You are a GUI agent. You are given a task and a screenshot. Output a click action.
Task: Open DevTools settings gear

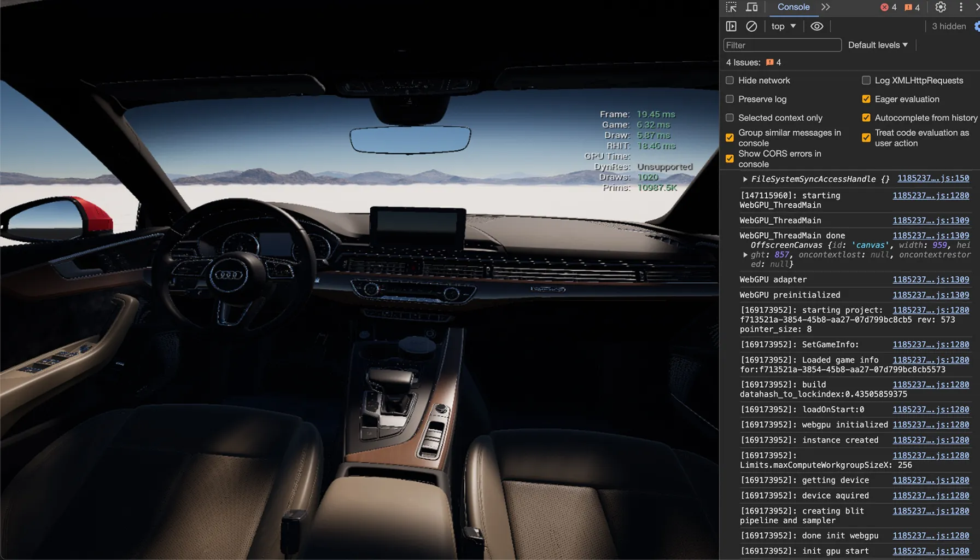coord(940,7)
